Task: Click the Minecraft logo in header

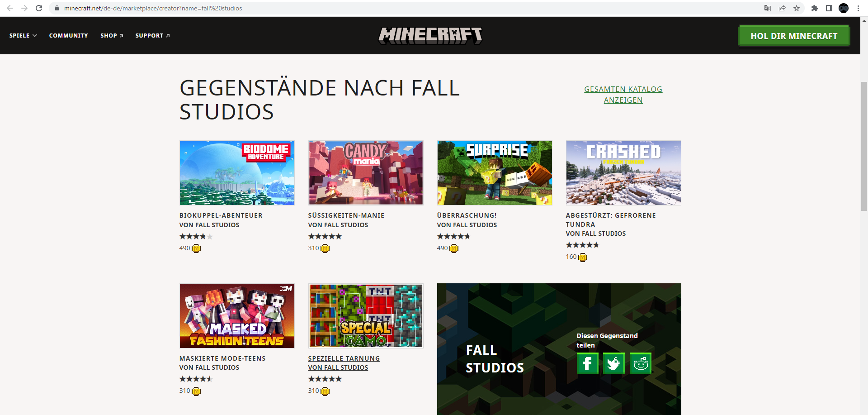Action: 430,36
